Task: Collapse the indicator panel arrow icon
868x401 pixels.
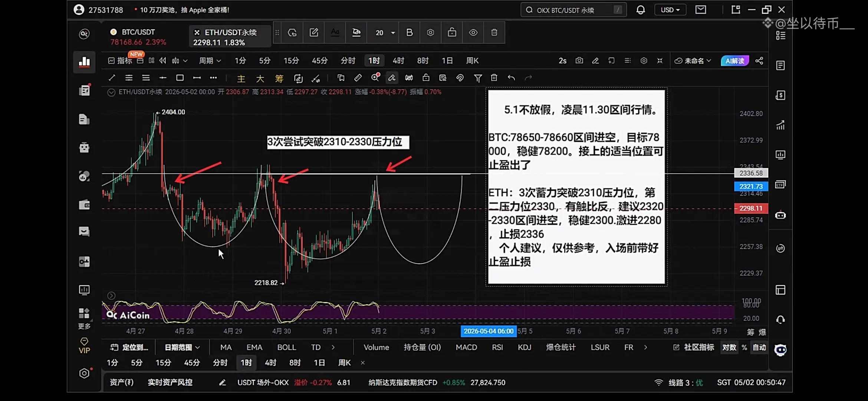Action: tap(111, 296)
